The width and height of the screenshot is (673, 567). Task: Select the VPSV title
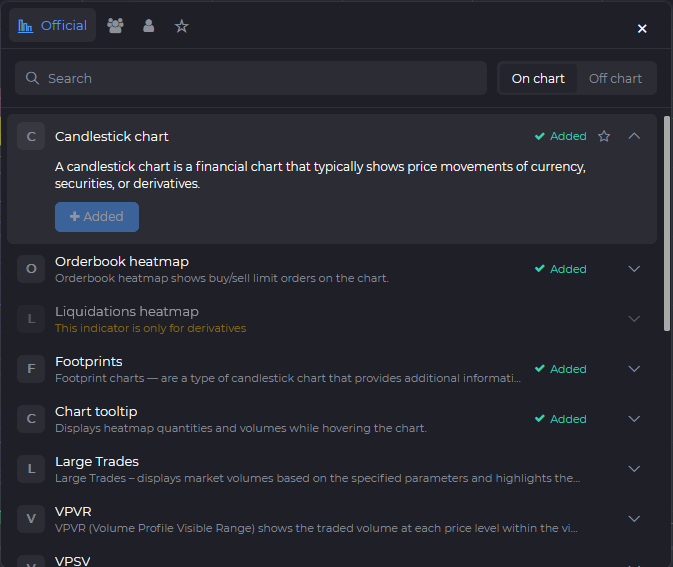(x=73, y=561)
